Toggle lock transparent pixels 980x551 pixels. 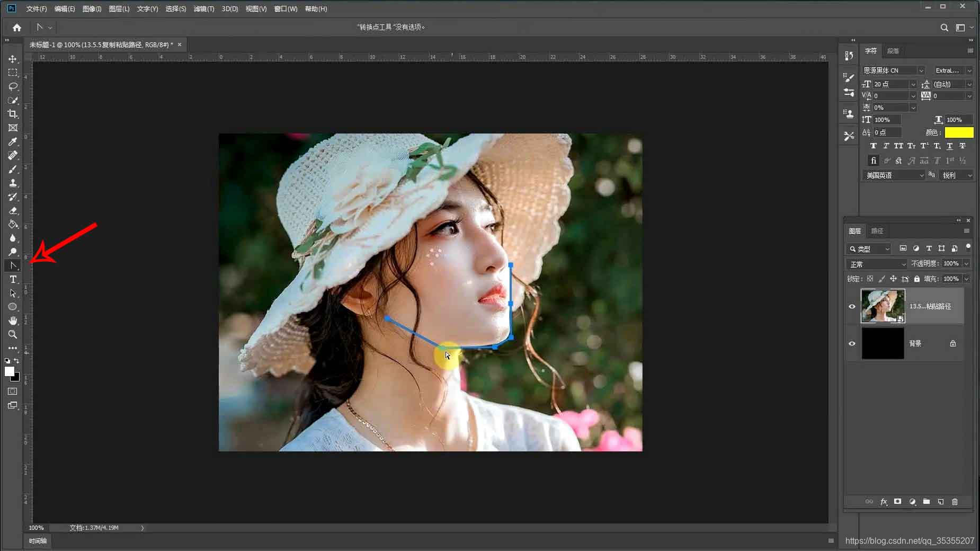coord(870,279)
